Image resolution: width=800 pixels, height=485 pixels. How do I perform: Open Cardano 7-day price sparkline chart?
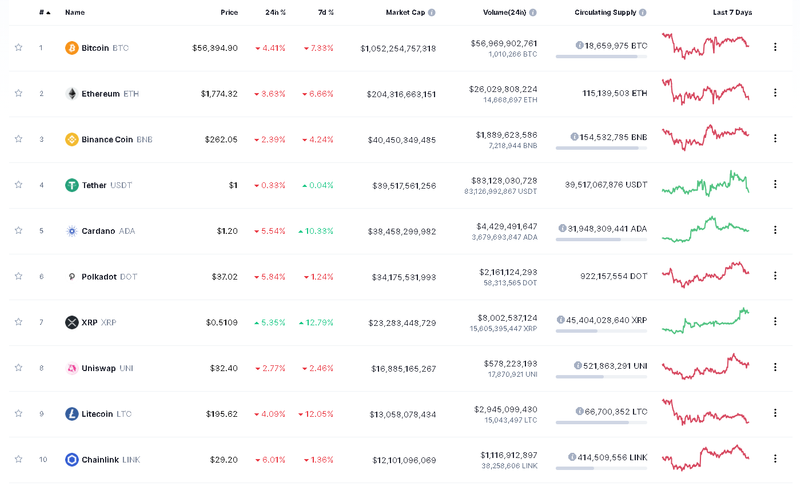[706, 229]
